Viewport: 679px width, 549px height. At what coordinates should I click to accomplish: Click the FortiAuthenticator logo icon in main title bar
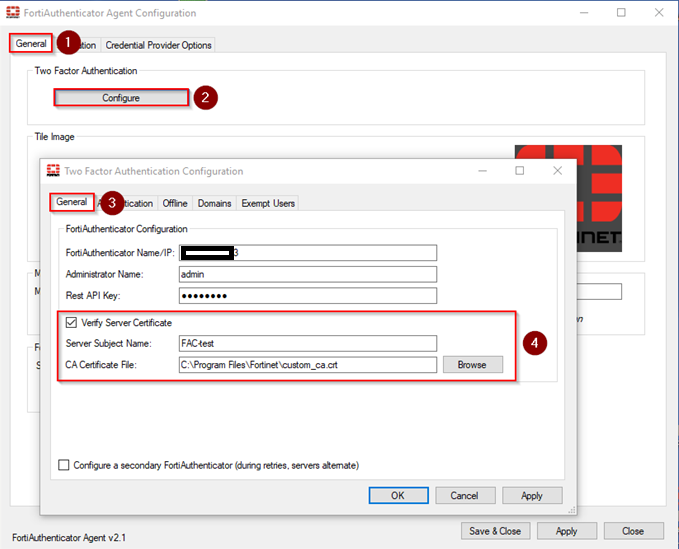[x=13, y=13]
